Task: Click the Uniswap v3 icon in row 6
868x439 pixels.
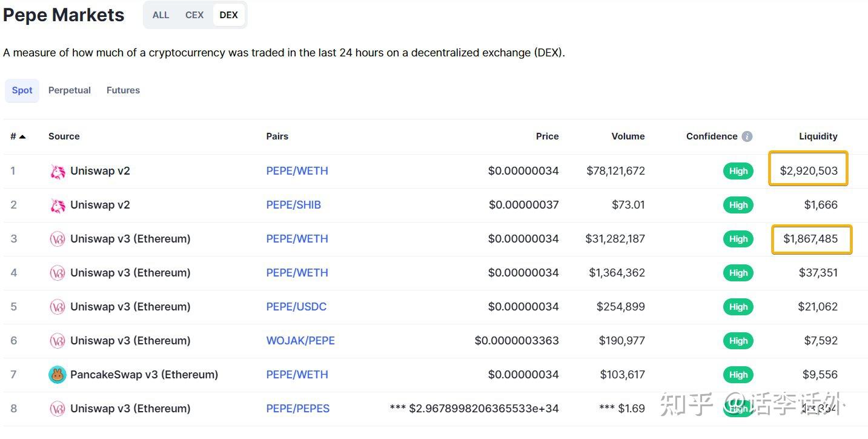Action: point(58,341)
